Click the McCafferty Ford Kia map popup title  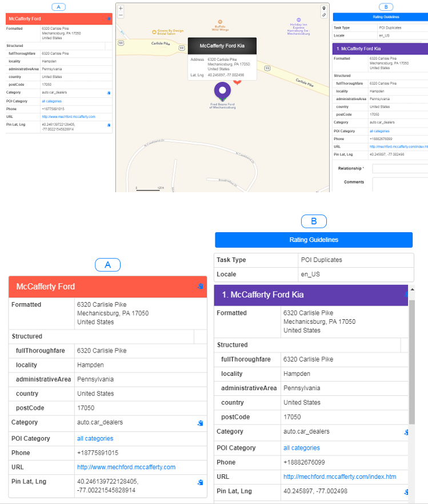tap(222, 46)
